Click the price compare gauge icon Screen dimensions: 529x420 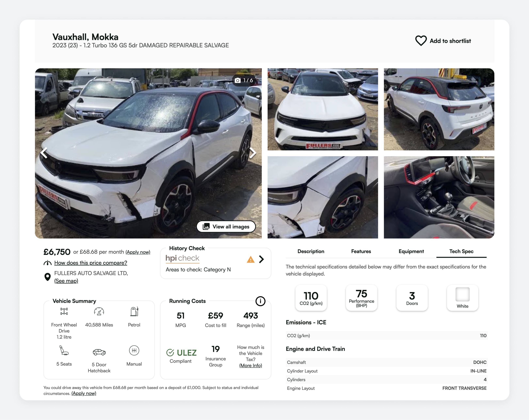[47, 263]
